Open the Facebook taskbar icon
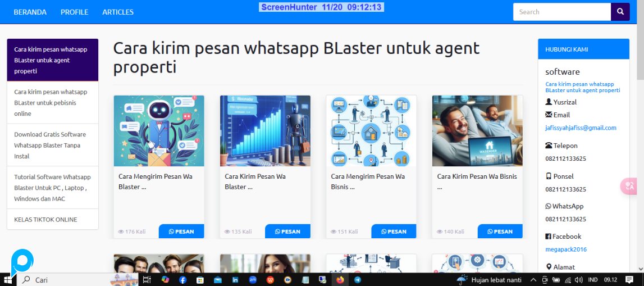The image size is (644, 286). [182, 280]
